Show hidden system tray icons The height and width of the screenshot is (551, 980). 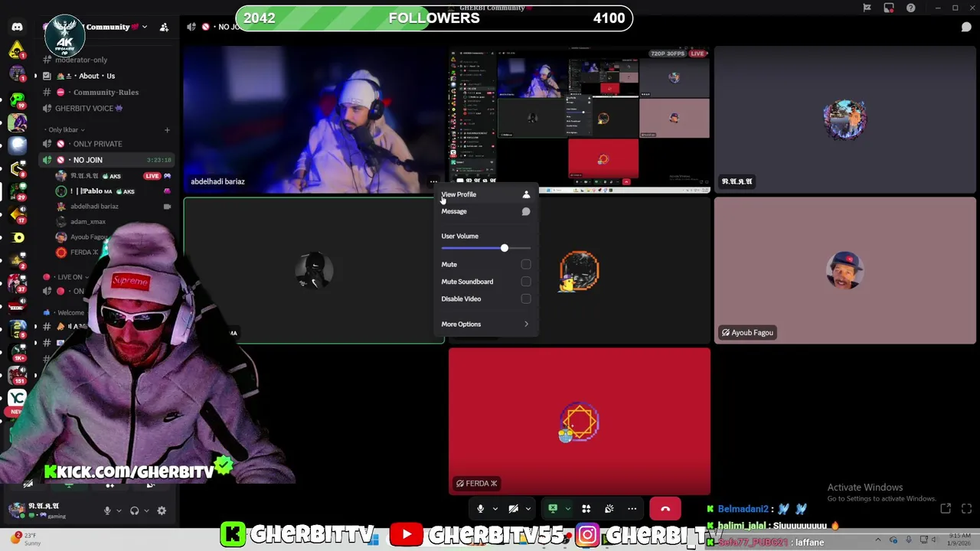click(877, 540)
